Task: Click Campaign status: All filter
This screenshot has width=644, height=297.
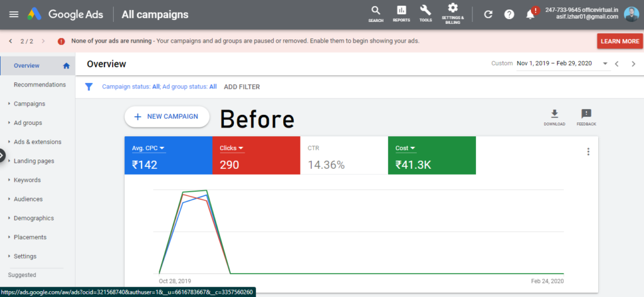Action: (131, 87)
